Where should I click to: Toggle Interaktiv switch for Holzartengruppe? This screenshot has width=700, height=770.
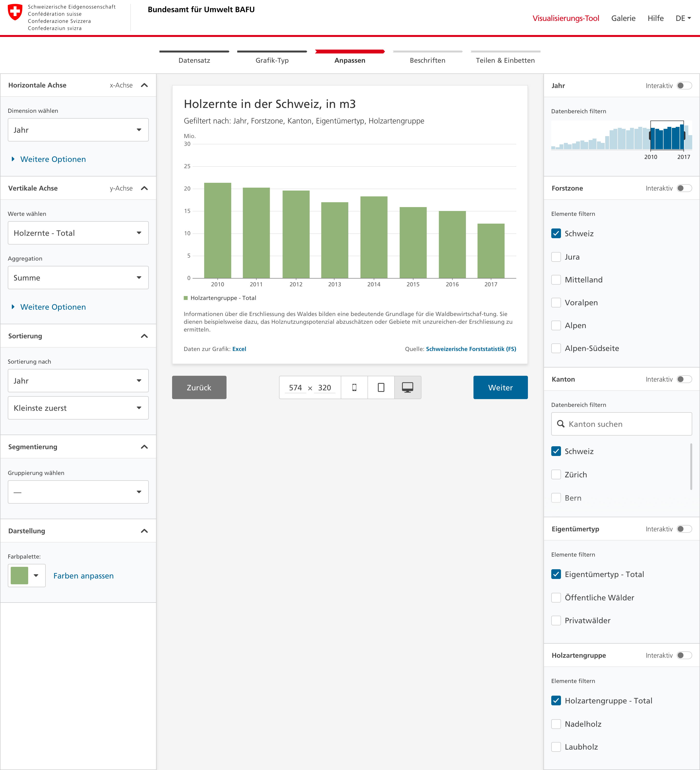684,655
